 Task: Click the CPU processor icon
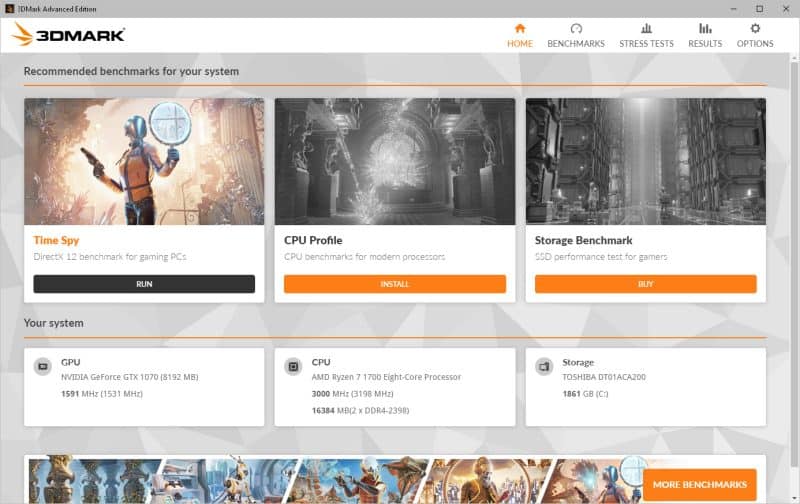pyautogui.click(x=293, y=366)
